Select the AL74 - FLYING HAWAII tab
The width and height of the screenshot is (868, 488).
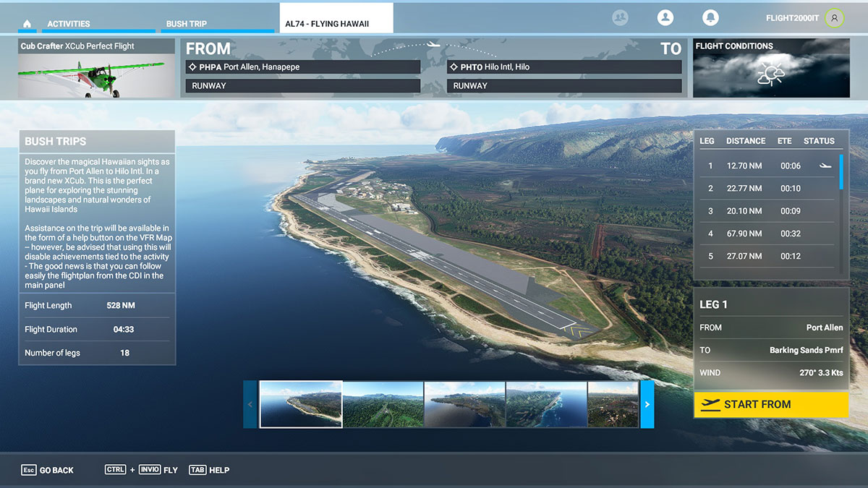coord(336,18)
